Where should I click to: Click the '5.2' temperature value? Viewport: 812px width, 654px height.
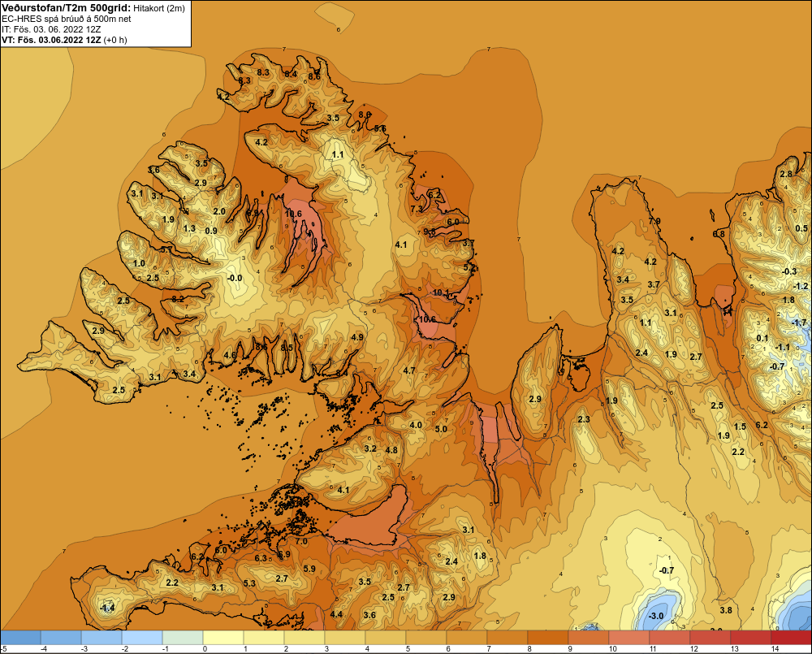[x=469, y=268]
